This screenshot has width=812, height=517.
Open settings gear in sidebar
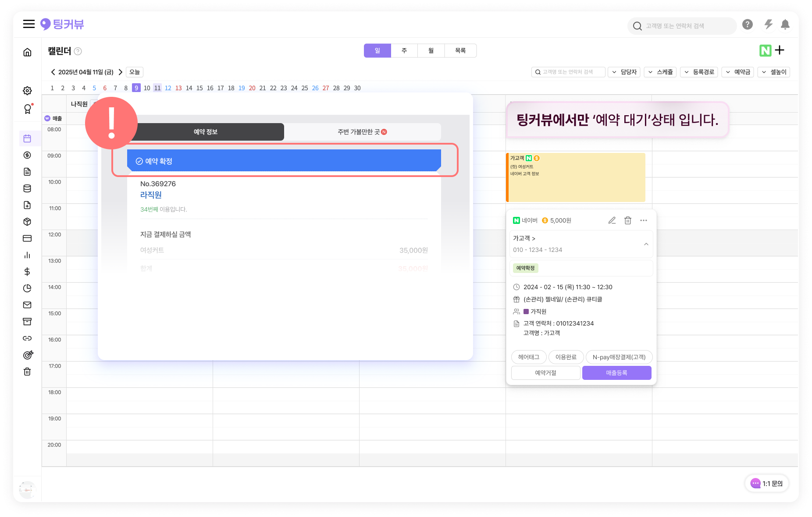[x=27, y=91]
